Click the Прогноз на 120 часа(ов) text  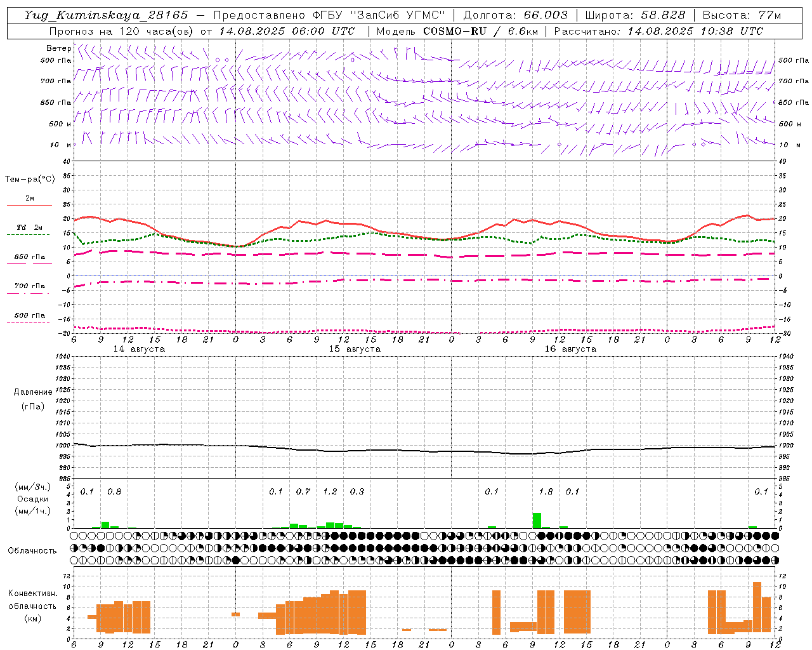tap(122, 31)
